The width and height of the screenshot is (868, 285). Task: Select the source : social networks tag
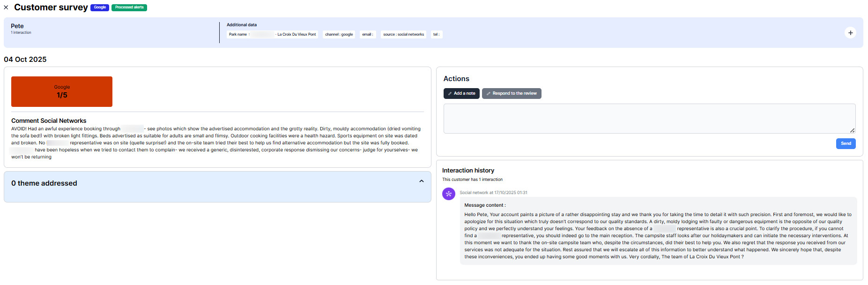tap(403, 34)
